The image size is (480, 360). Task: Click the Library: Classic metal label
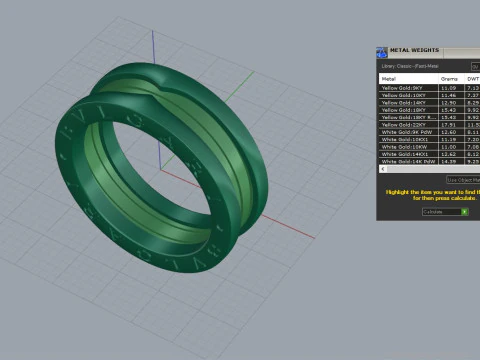(x=410, y=66)
